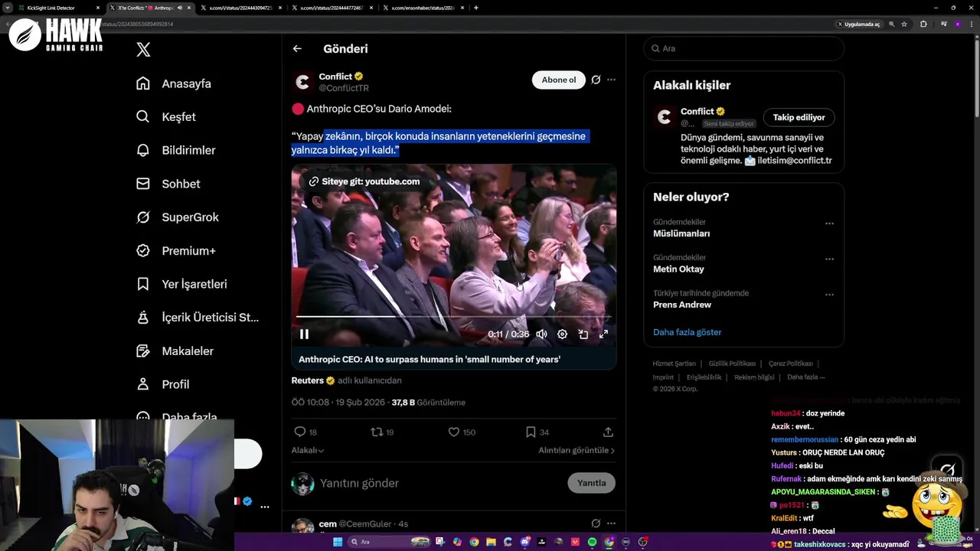Click the video progress bar
This screenshot has height=551, width=980.
click(453, 316)
